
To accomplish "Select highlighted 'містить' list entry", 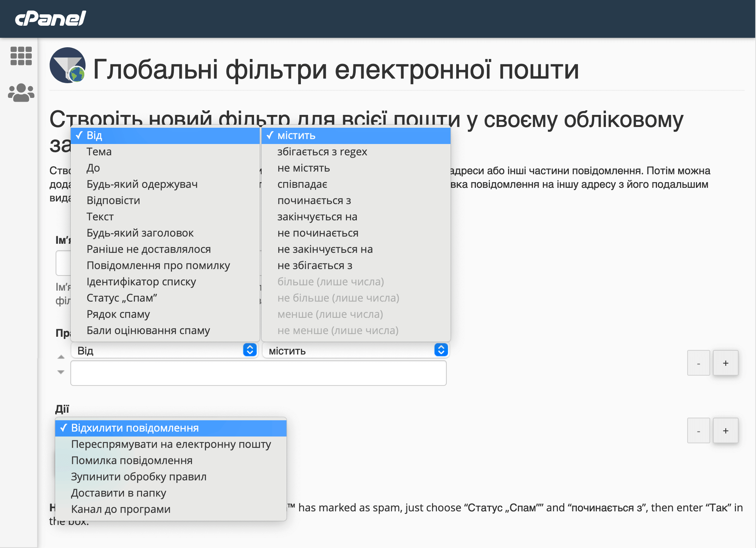I will click(x=356, y=135).
